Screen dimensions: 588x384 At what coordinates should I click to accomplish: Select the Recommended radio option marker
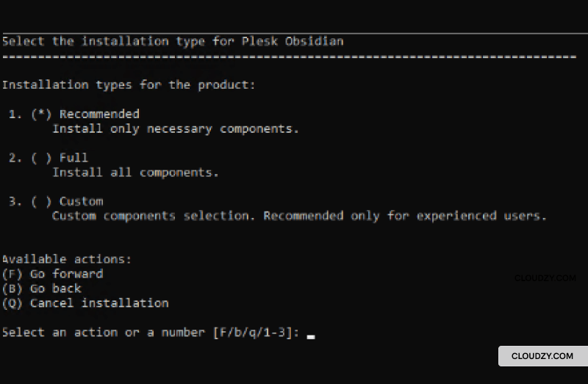(41, 115)
